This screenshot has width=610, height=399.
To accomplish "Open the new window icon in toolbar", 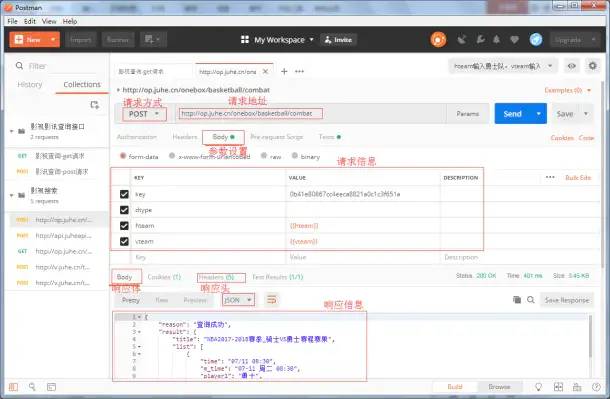I will 152,39.
